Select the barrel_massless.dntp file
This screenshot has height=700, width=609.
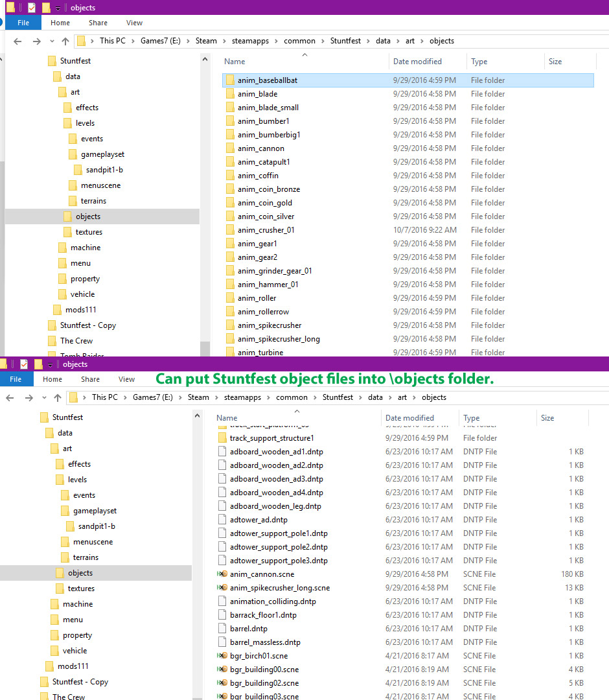[x=265, y=642]
